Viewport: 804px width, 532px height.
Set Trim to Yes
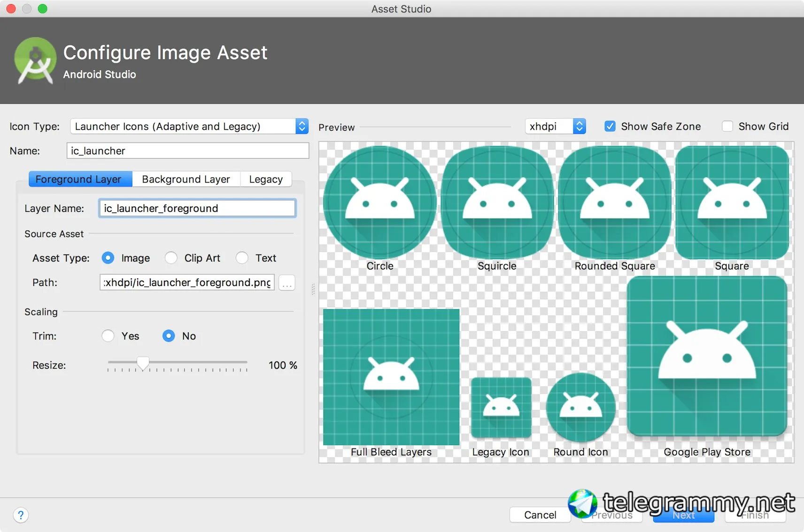tap(108, 336)
